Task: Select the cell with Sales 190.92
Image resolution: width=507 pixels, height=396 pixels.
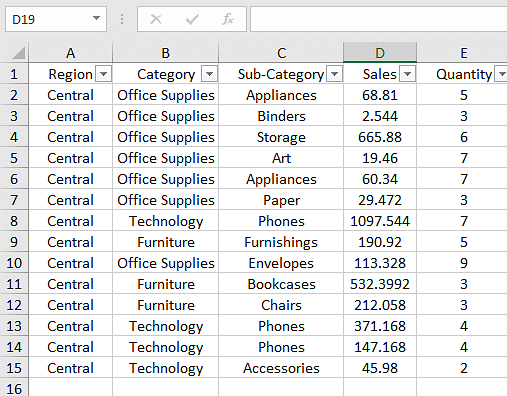Action: pyautogui.click(x=380, y=242)
